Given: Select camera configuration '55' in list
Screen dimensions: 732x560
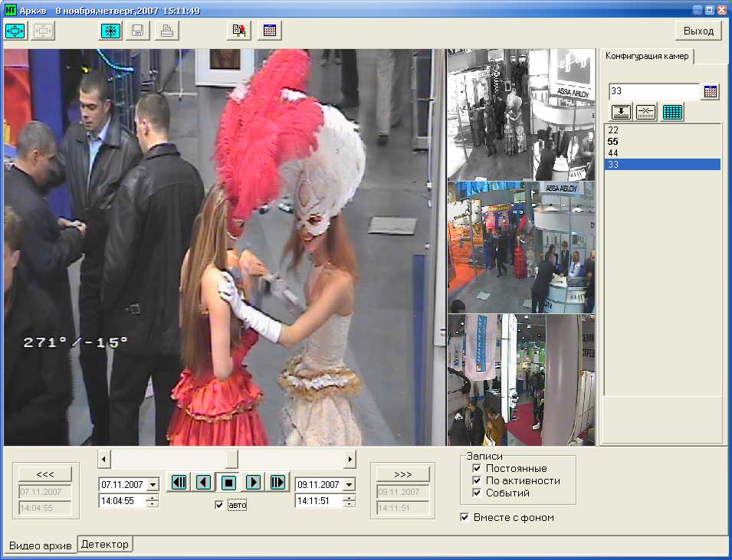Looking at the screenshot, I should [x=613, y=142].
